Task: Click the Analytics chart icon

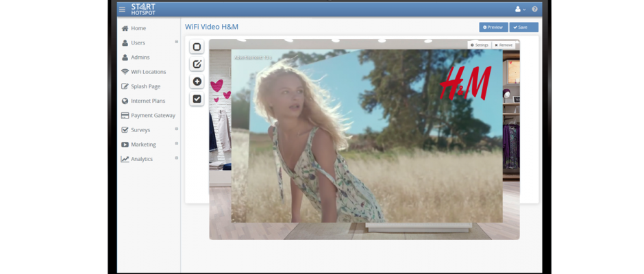Action: 125,159
